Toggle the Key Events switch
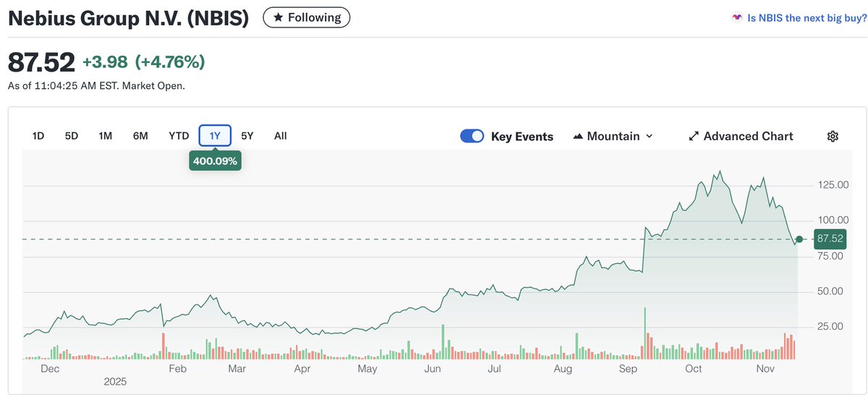 (472, 136)
